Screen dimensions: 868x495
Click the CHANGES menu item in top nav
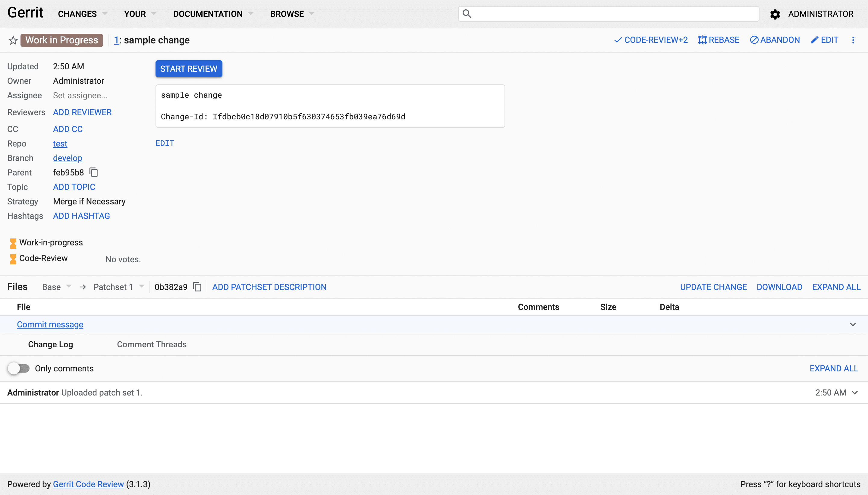click(x=77, y=13)
